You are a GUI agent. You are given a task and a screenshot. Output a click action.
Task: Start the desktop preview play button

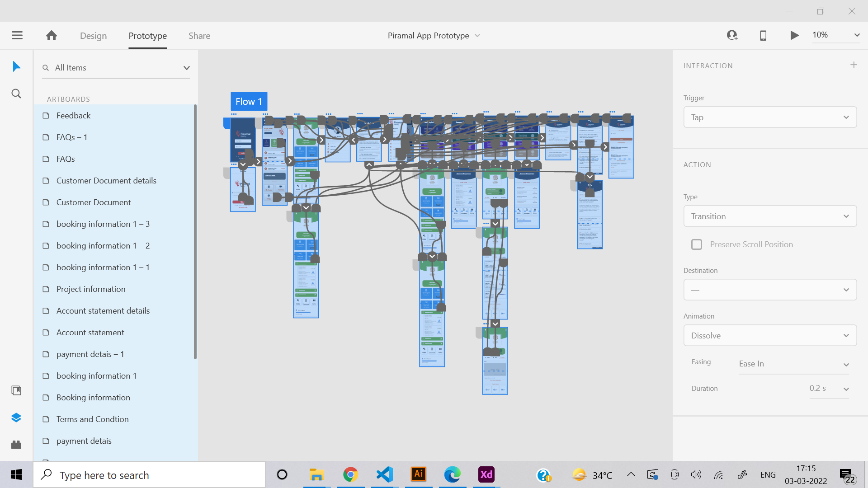coord(794,35)
